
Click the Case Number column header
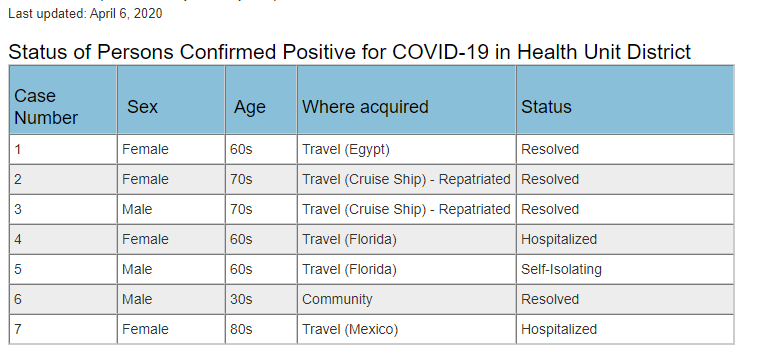tap(63, 100)
